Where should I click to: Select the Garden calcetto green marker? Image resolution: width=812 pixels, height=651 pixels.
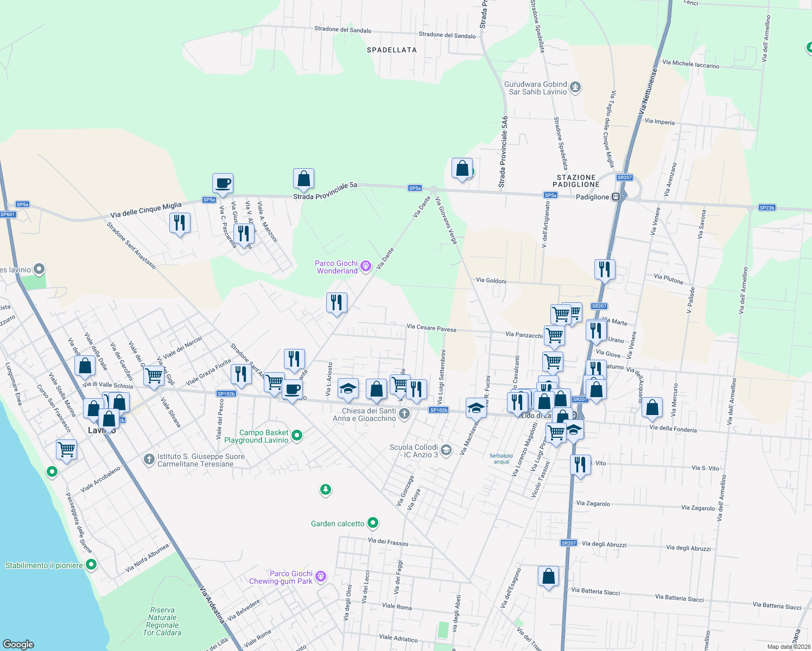click(373, 522)
